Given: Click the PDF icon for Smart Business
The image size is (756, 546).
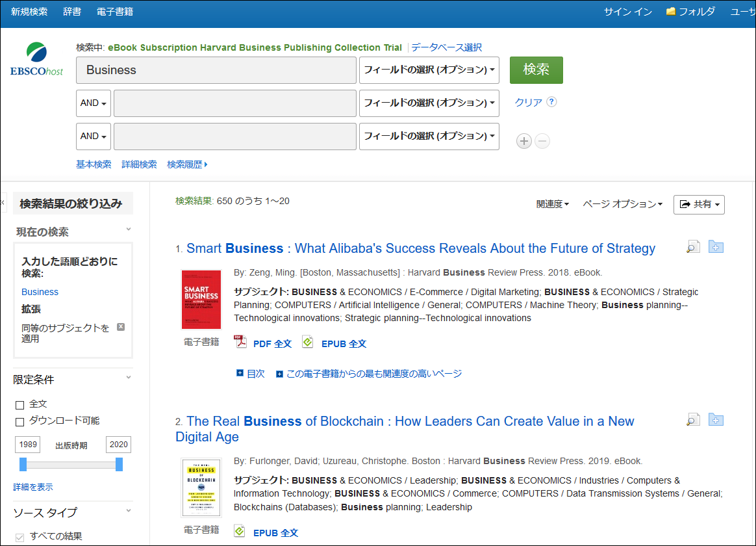Looking at the screenshot, I should click(240, 342).
